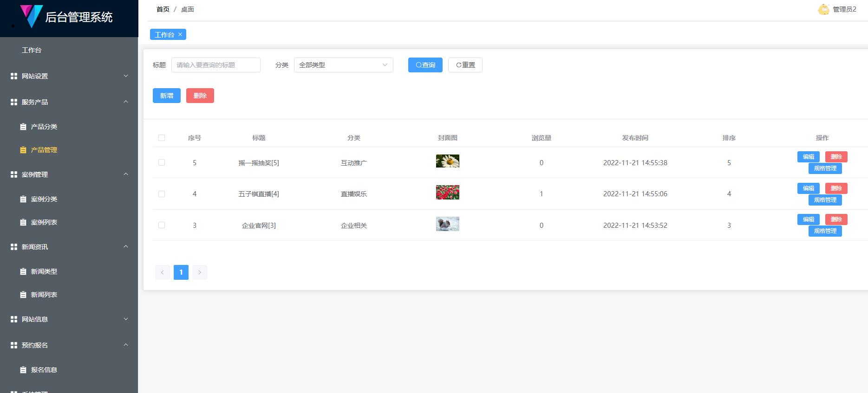Click the 五子棋直播 cover thumbnail
The width and height of the screenshot is (868, 393).
pyautogui.click(x=447, y=193)
